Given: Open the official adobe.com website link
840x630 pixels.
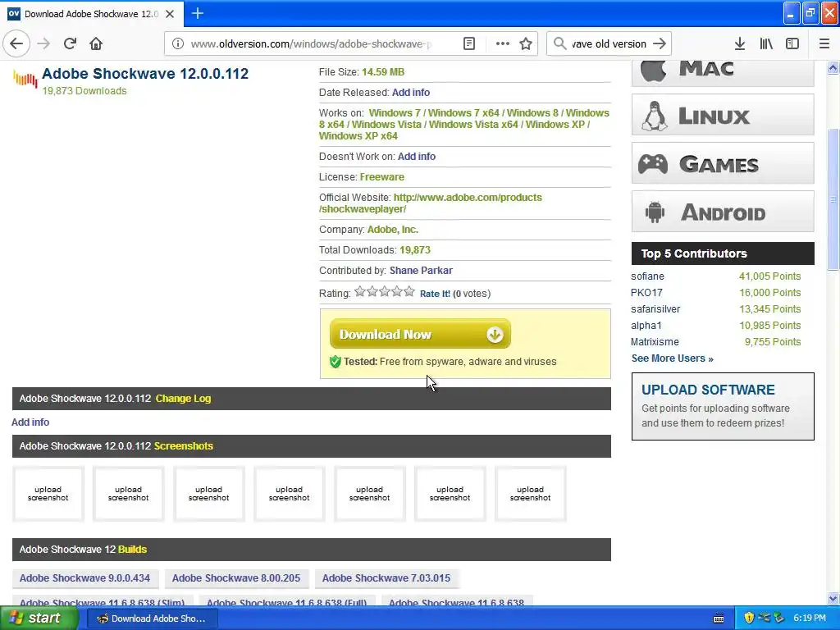Looking at the screenshot, I should coord(431,203).
